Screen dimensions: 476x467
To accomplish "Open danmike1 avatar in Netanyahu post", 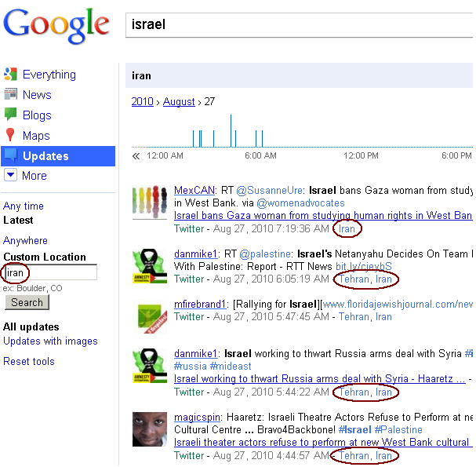I will click(150, 266).
